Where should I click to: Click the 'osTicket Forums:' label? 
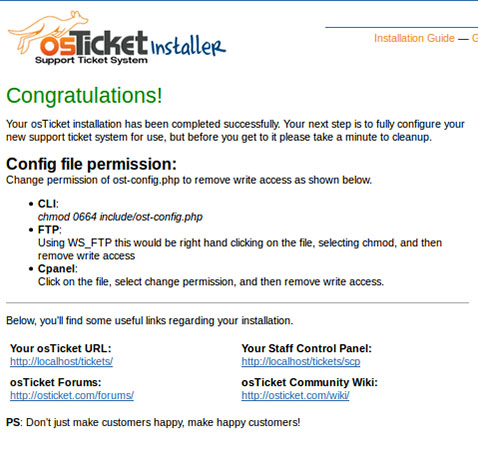point(55,382)
